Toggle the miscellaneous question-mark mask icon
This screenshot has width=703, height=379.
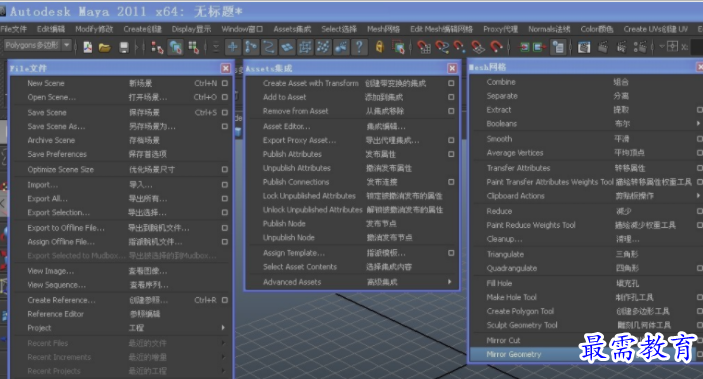[x=359, y=47]
